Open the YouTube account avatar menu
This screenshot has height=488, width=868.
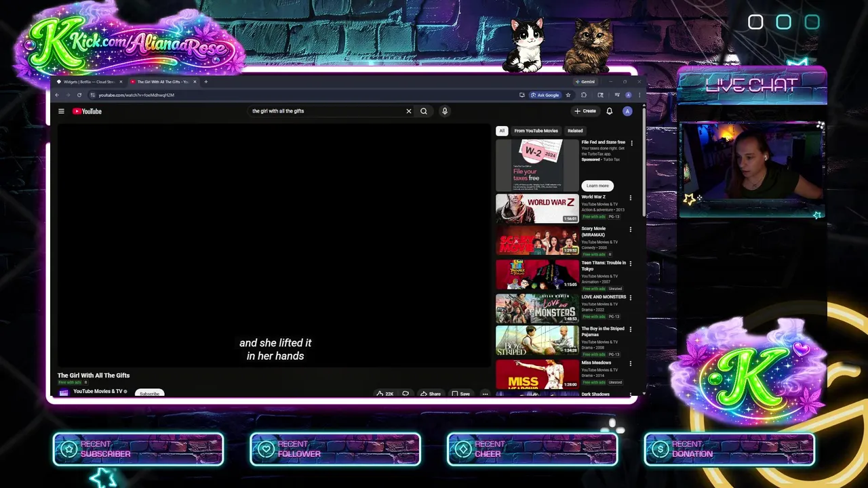pos(627,111)
